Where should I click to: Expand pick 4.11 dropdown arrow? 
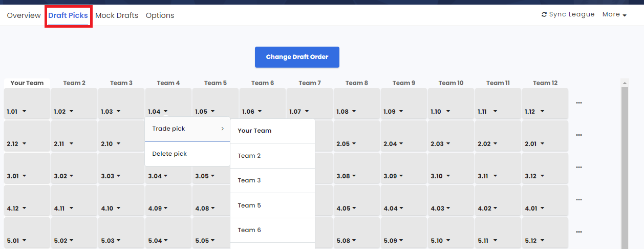click(x=71, y=209)
